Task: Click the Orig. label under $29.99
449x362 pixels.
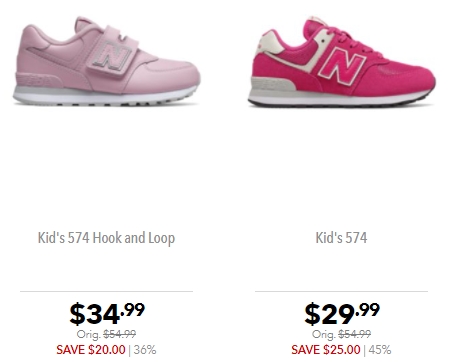Action: coord(324,334)
